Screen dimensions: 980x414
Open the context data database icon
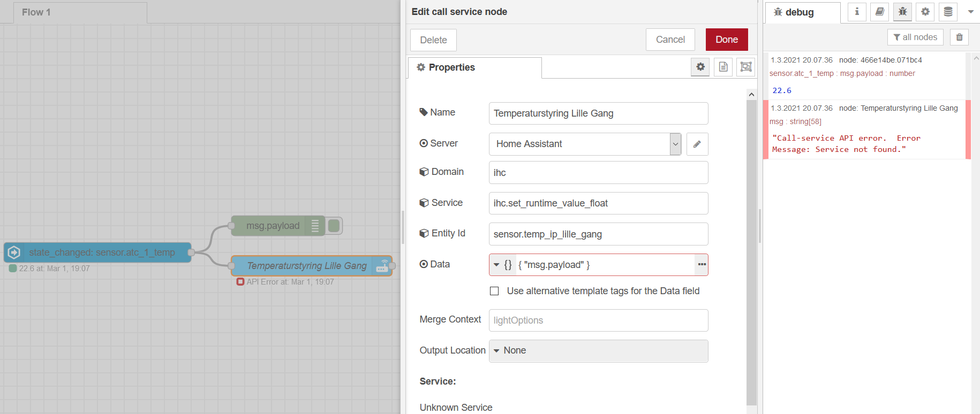tap(948, 12)
